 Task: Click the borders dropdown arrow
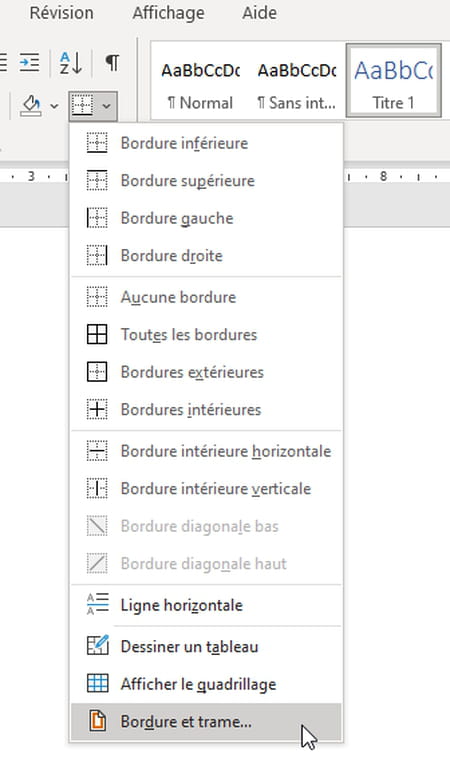click(107, 106)
